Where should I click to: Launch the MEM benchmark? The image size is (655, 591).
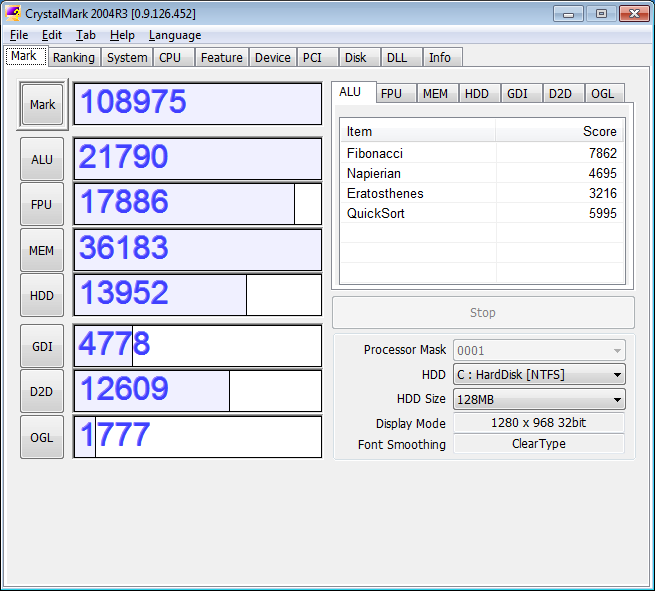(x=42, y=250)
